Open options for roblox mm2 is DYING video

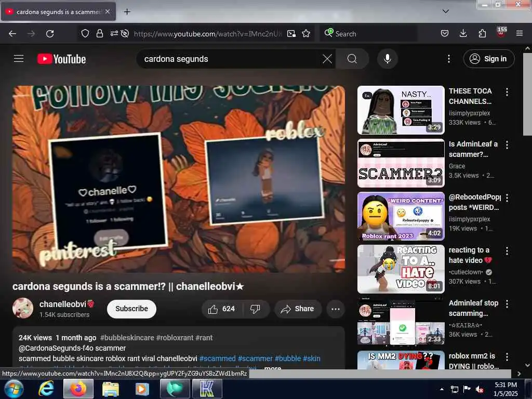click(507, 357)
